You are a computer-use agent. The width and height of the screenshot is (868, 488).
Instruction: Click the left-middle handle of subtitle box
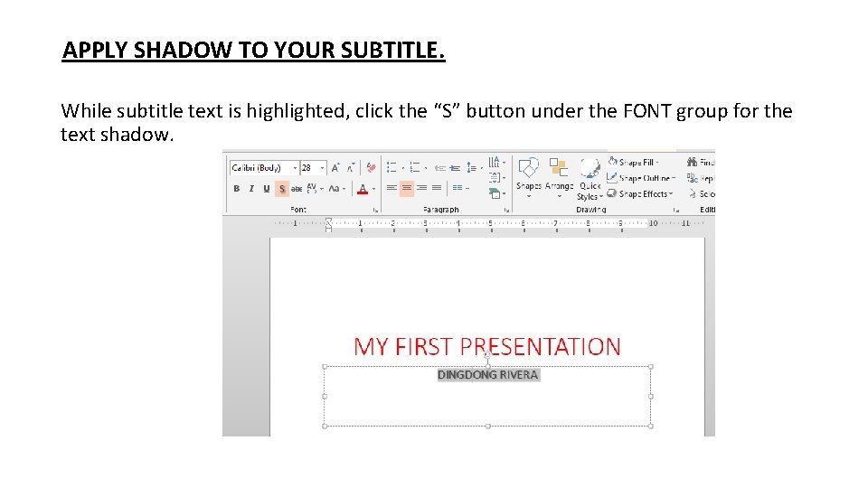click(325, 396)
